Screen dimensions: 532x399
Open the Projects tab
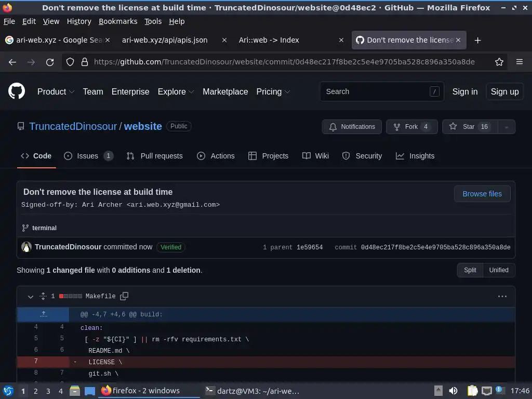coord(268,156)
